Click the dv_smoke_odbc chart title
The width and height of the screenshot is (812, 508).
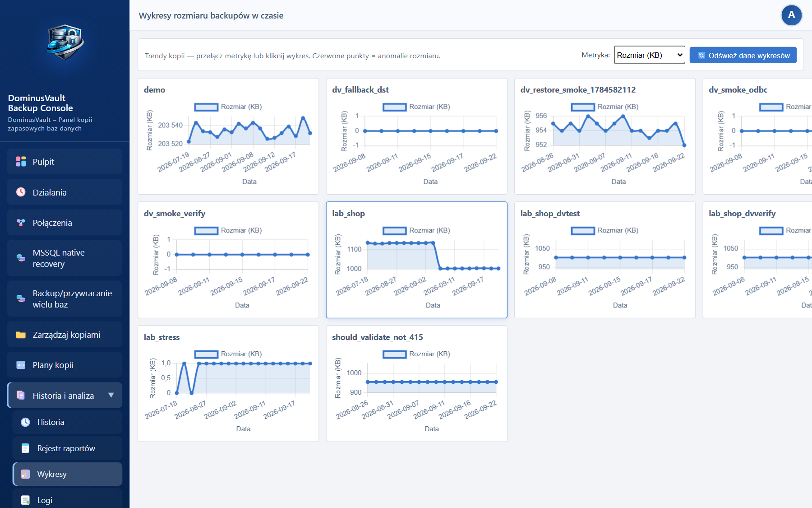tap(738, 90)
